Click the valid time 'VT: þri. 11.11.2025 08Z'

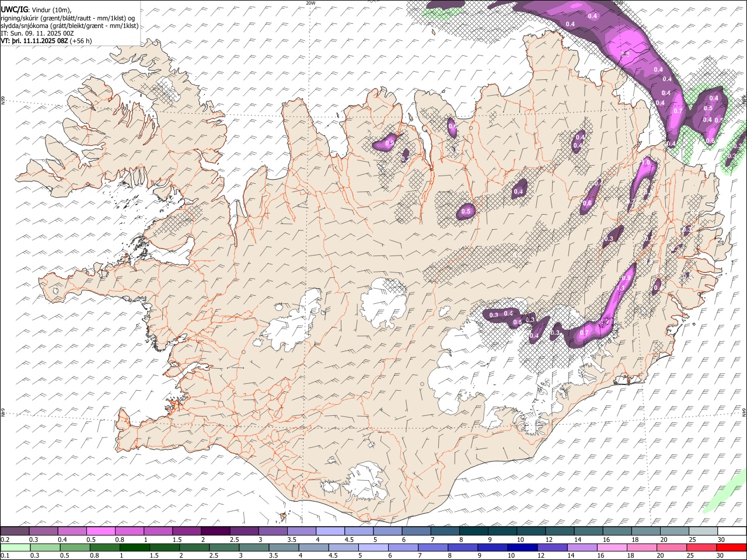34,41
